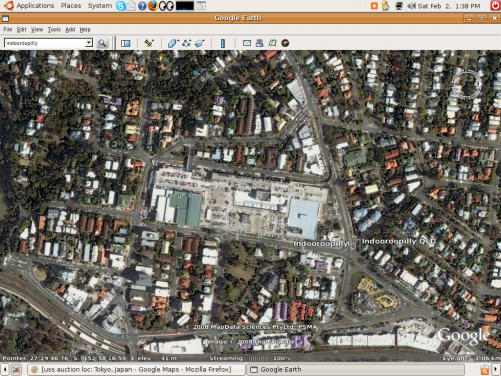Click the Eye alt status text
The image size is (501, 376).
[471, 358]
